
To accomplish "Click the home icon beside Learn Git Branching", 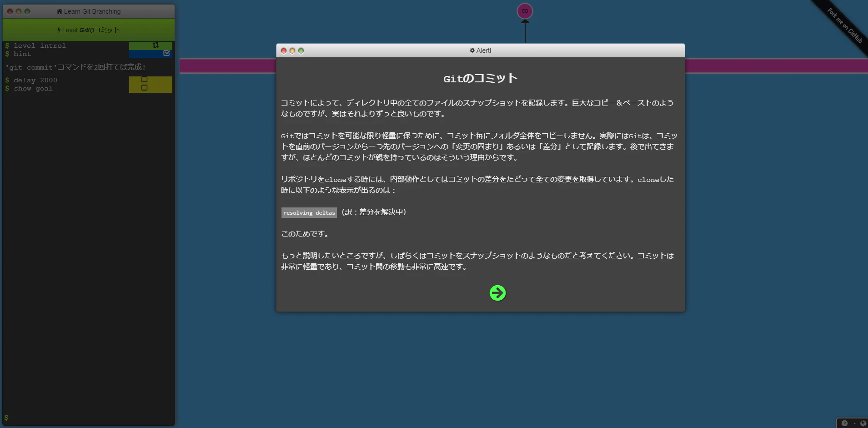I will (x=60, y=11).
